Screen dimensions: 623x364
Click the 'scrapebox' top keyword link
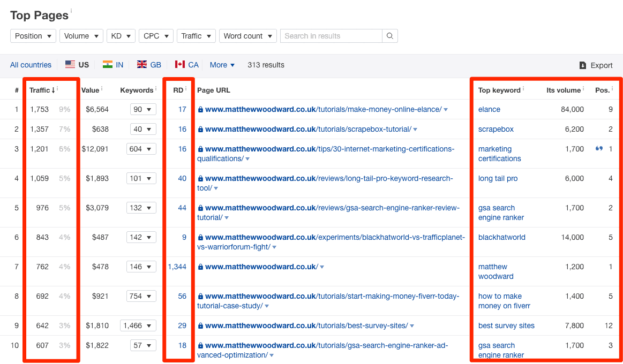[x=496, y=129]
